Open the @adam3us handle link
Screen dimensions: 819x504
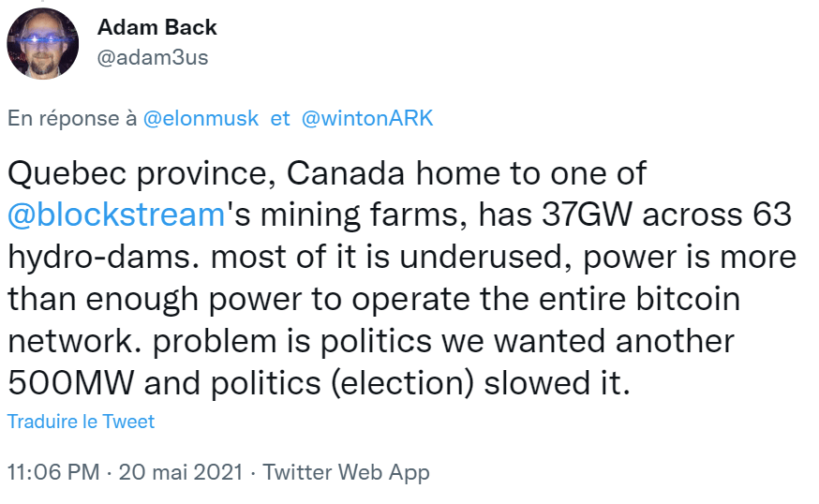point(153,57)
